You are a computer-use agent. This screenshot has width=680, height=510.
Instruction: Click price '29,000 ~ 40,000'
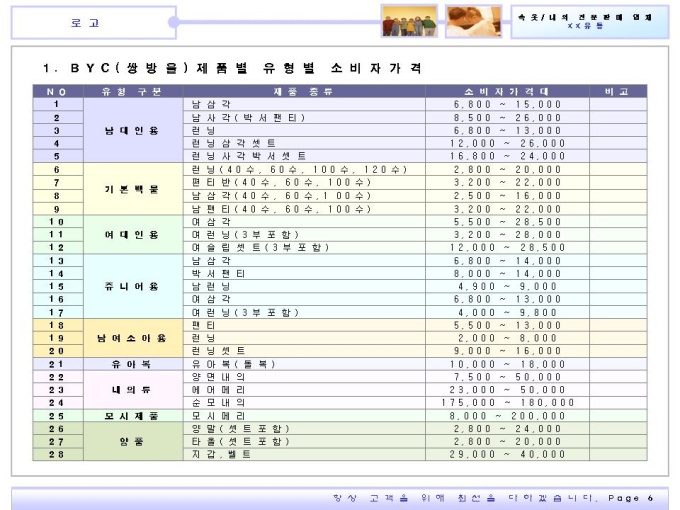pyautogui.click(x=507, y=454)
